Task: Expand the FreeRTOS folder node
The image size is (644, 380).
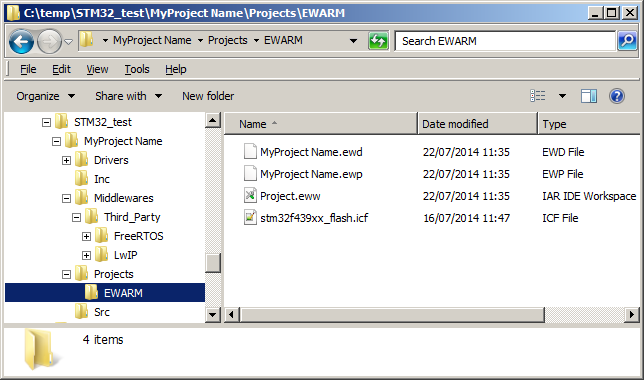Action: point(86,237)
